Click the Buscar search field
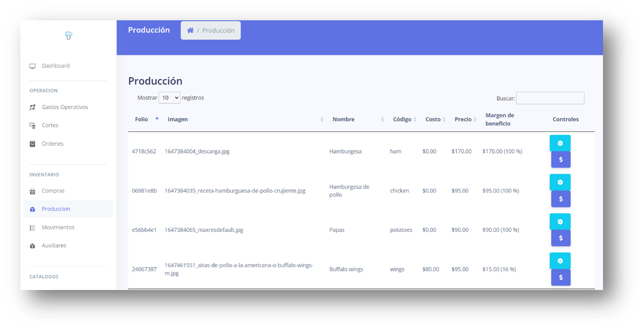Image resolution: width=644 pixels, height=331 pixels. (550, 98)
